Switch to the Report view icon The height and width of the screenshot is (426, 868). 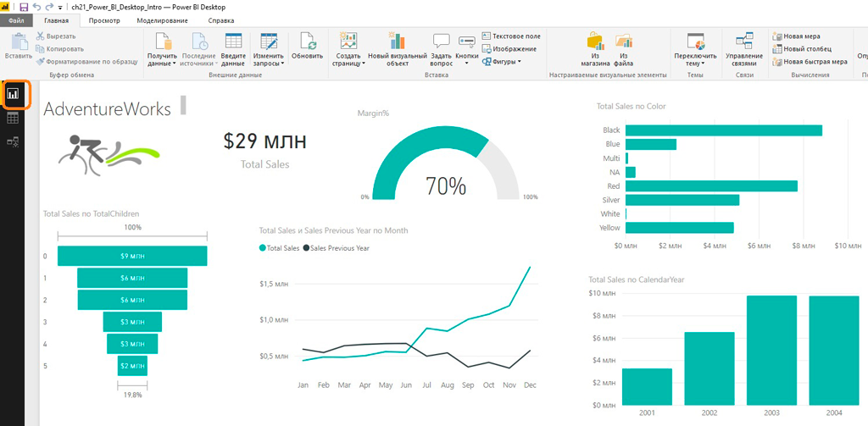point(13,93)
